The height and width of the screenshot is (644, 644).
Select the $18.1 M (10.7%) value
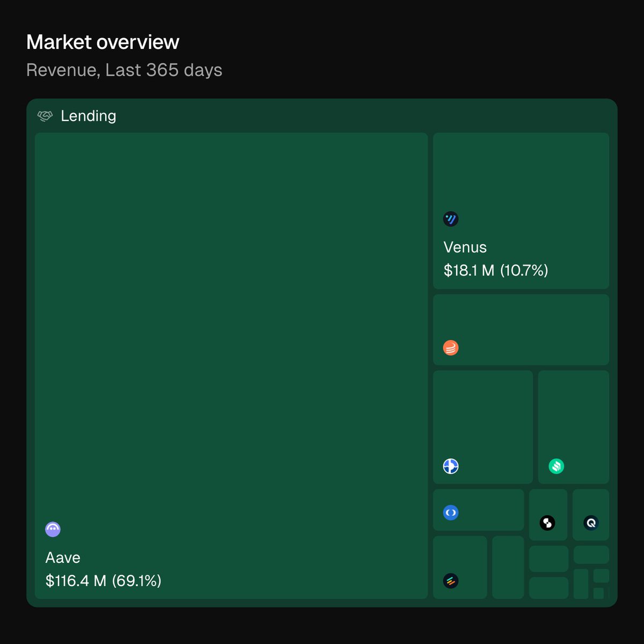point(496,270)
